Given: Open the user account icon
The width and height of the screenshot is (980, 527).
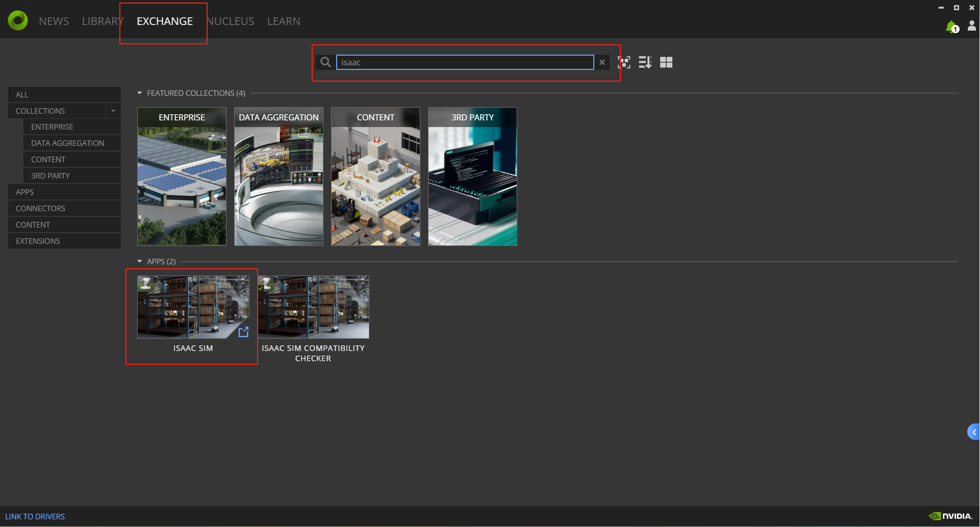Looking at the screenshot, I should coord(972,26).
